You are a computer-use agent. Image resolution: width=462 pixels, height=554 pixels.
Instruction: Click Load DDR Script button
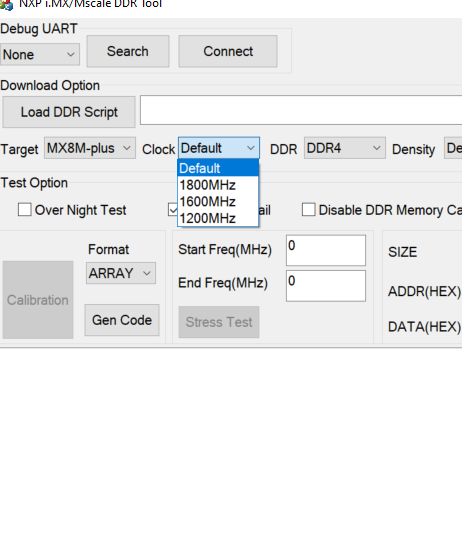tap(69, 112)
